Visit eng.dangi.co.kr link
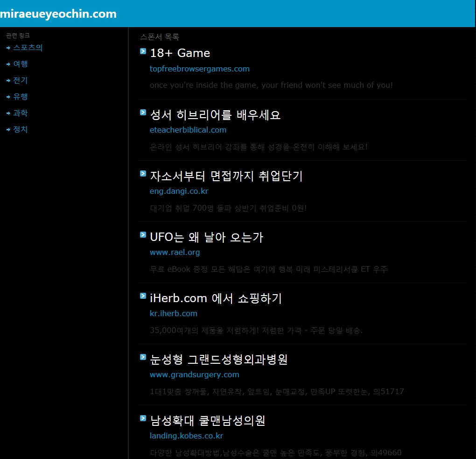 179,191
